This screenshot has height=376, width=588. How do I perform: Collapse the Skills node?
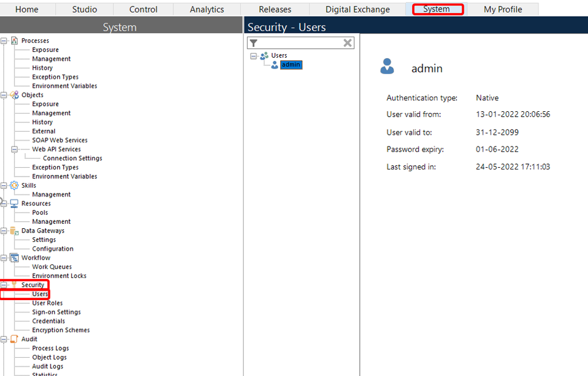(4, 185)
